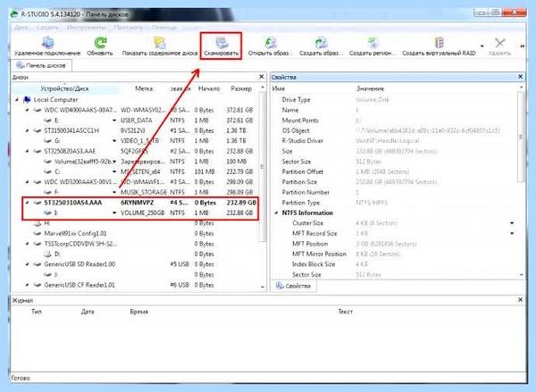Image resolution: width=536 pixels, height=392 pixels.
Task: Click the partition icon beside F:
Action: (48, 192)
